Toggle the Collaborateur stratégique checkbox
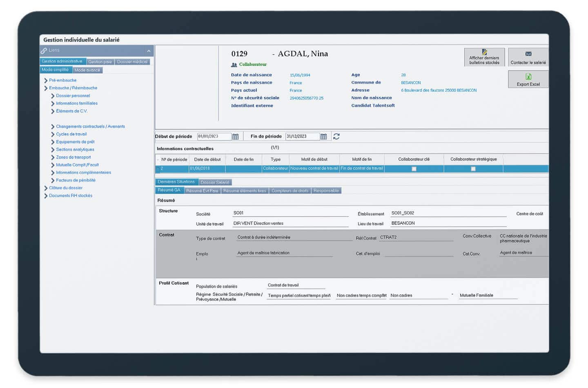The width and height of the screenshot is (588, 388). coord(473,169)
